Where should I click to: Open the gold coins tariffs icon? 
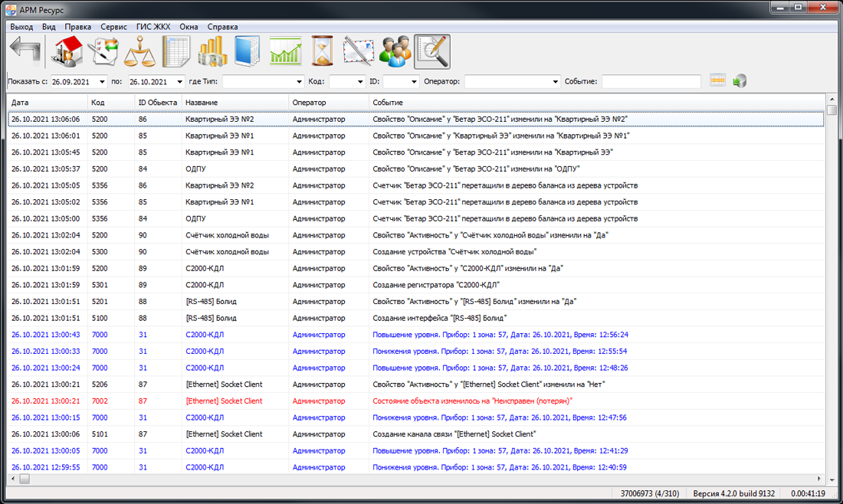pyautogui.click(x=212, y=52)
